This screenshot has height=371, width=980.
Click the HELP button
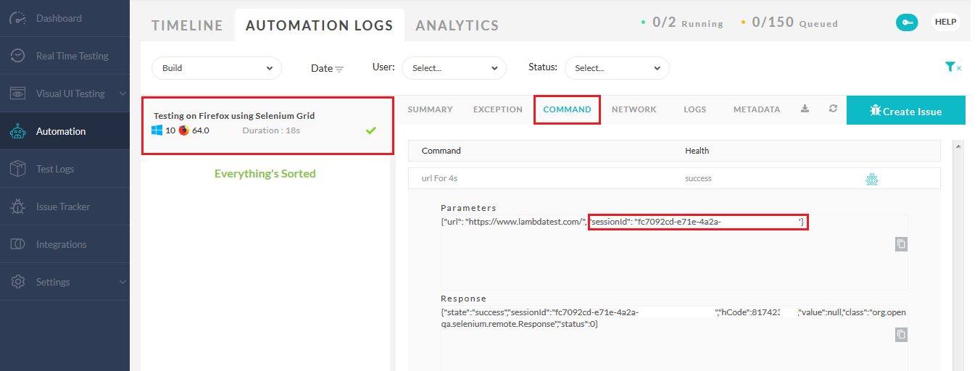tap(946, 22)
